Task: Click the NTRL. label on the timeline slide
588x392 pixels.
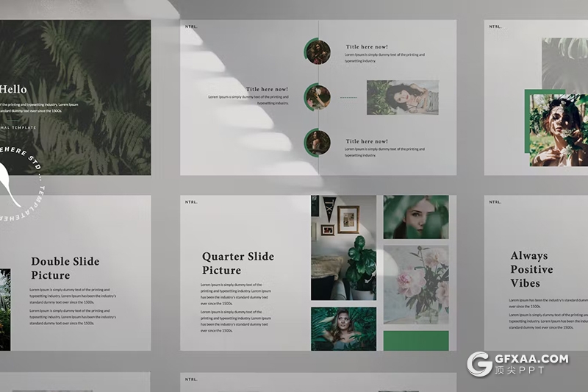Action: point(191,27)
